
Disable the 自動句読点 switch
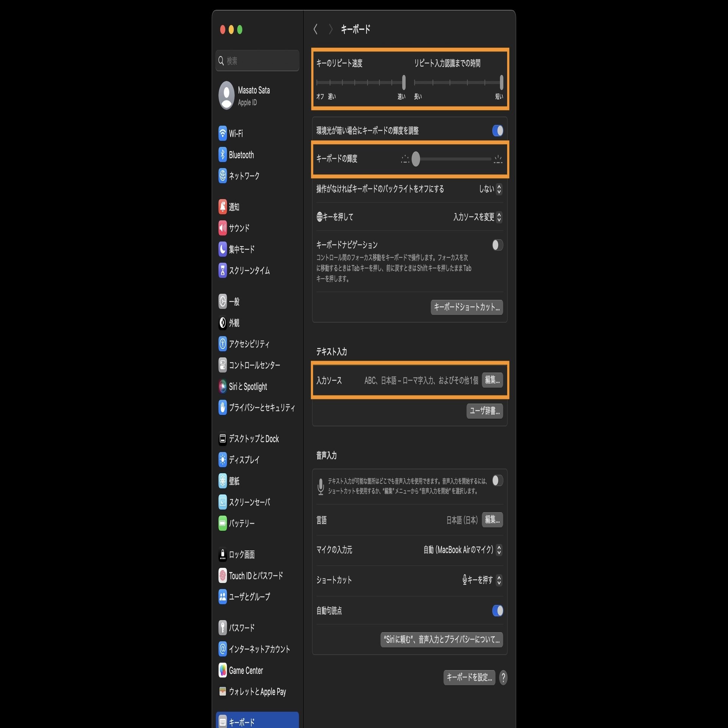[x=497, y=610]
